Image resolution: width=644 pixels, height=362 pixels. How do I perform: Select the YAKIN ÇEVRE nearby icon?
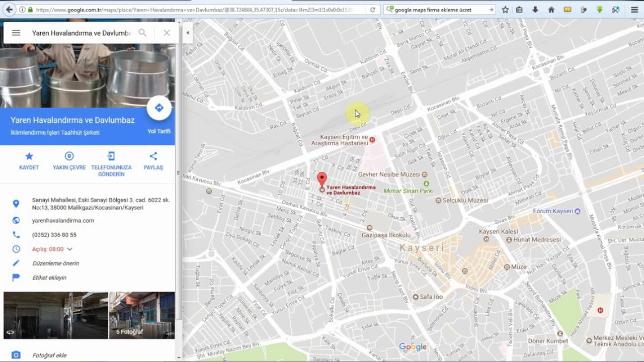pyautogui.click(x=68, y=156)
